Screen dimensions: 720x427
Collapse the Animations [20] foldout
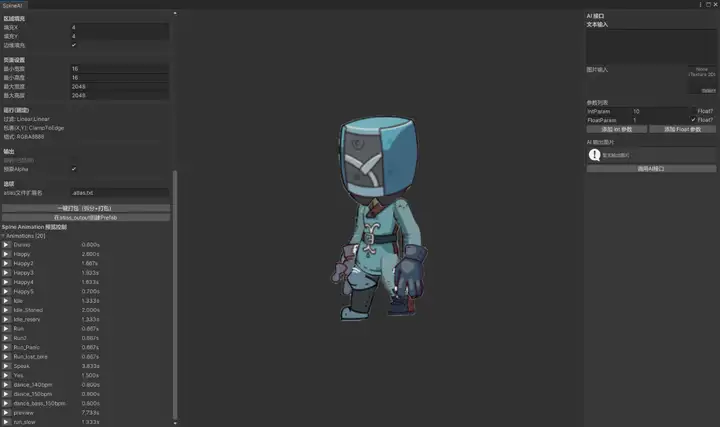3,236
